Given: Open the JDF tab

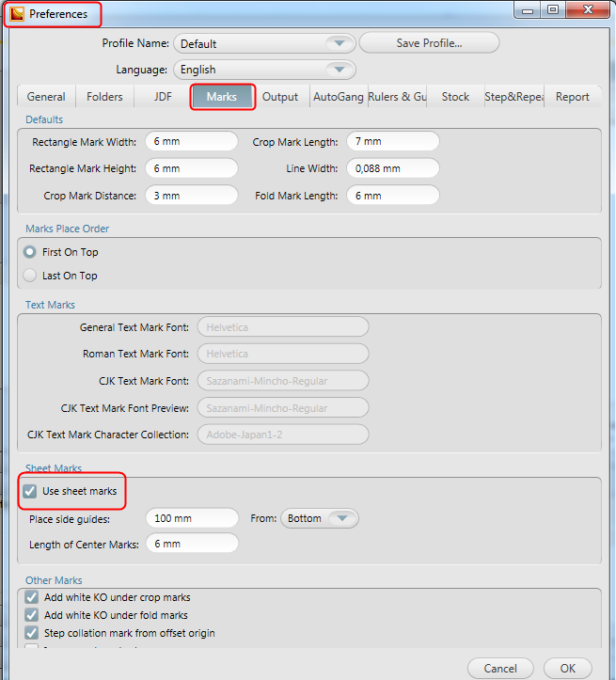Looking at the screenshot, I should point(163,97).
